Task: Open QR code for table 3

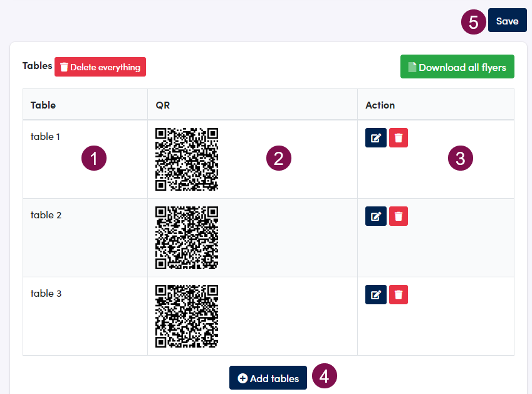Action: click(x=187, y=316)
